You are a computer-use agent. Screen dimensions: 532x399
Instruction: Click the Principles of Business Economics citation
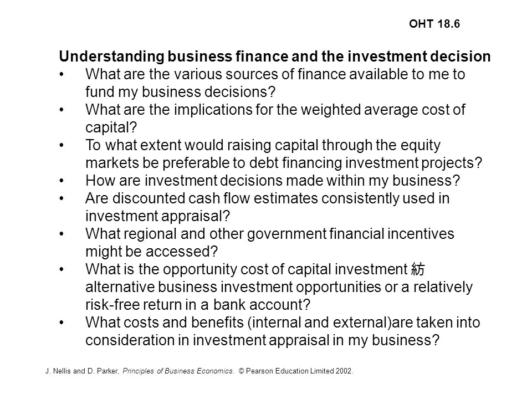[x=178, y=371]
